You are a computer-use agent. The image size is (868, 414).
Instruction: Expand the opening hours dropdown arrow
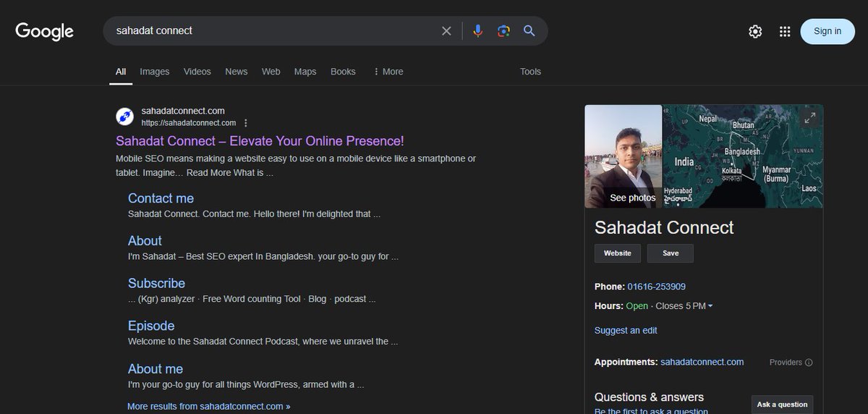tap(710, 306)
